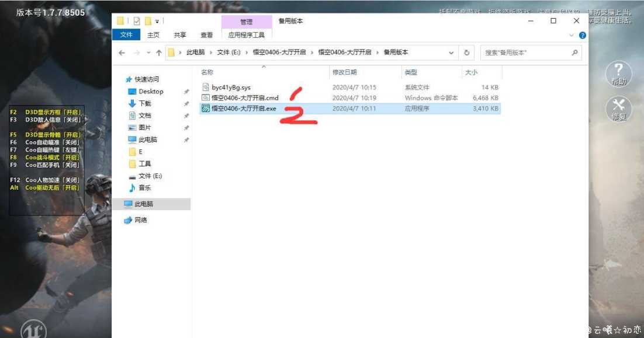Image resolution: width=644 pixels, height=338 pixels.
Task: Open the 工具 folder in navigation pane
Action: [144, 163]
